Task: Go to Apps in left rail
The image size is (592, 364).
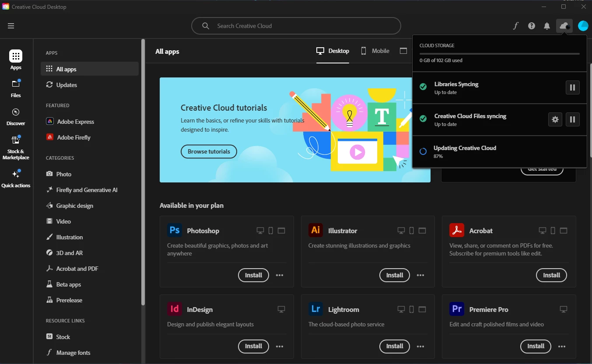Action: tap(16, 60)
